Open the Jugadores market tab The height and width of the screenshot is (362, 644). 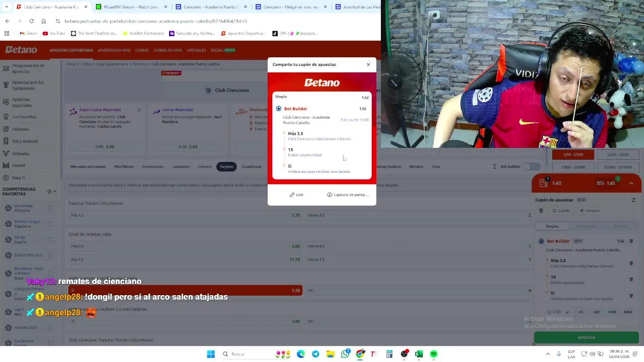[181, 166]
